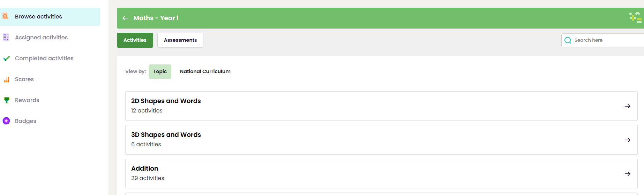644x195 pixels.
Task: Expand 3D Shapes and Words arrow
Action: [x=627, y=140]
